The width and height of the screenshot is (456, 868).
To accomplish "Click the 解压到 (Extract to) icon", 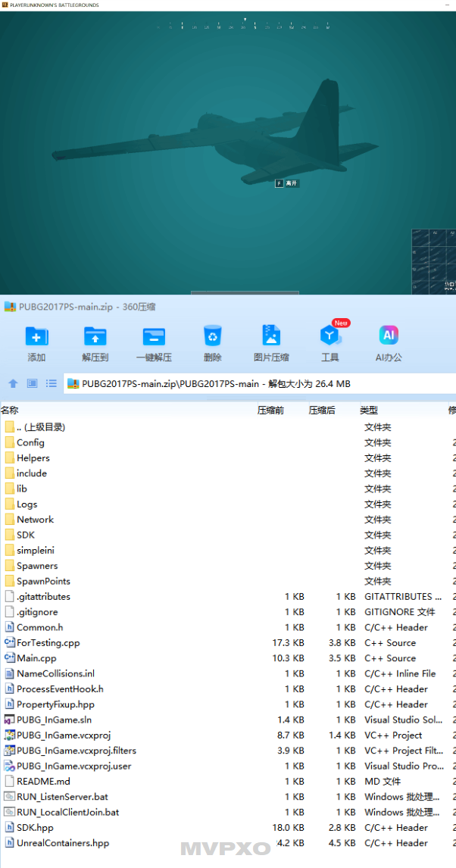I will click(95, 336).
